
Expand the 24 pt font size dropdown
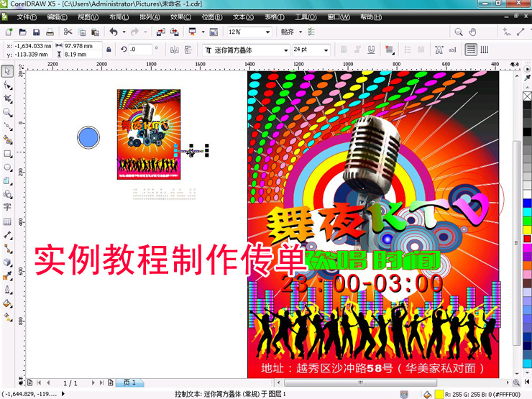pyautogui.click(x=327, y=50)
